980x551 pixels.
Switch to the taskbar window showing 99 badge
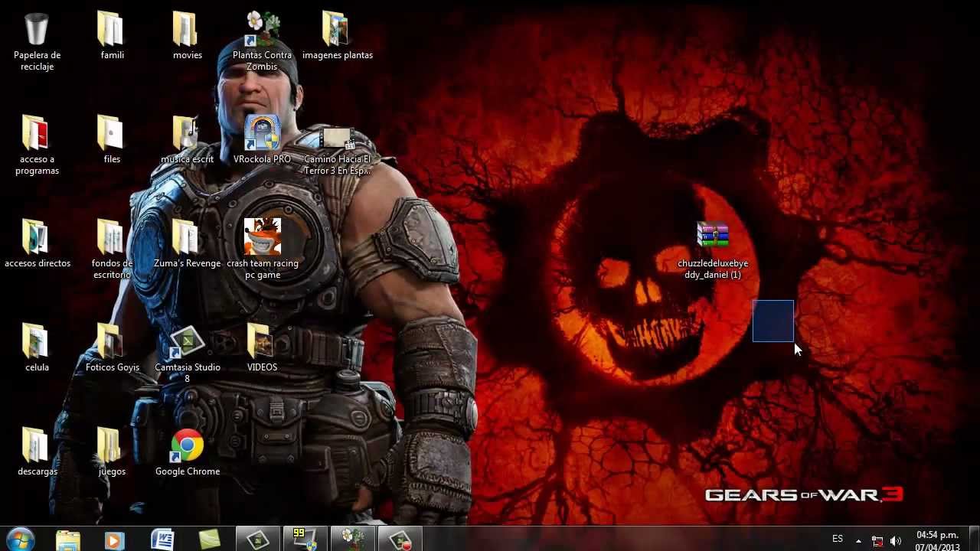(305, 540)
